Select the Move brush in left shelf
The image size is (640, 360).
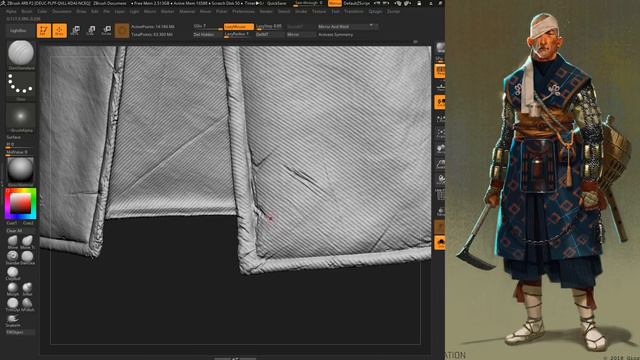[x=13, y=242]
